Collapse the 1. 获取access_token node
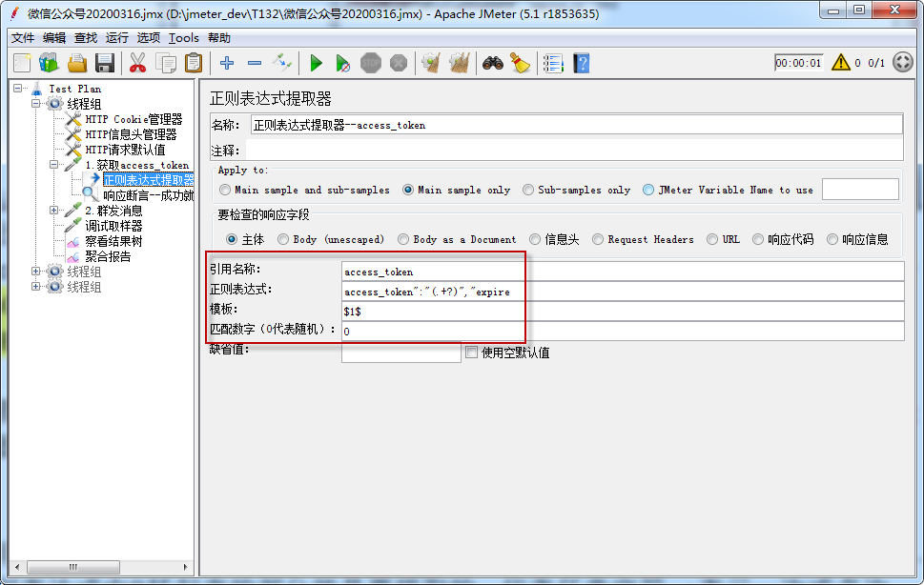This screenshot has height=585, width=924. 54,165
